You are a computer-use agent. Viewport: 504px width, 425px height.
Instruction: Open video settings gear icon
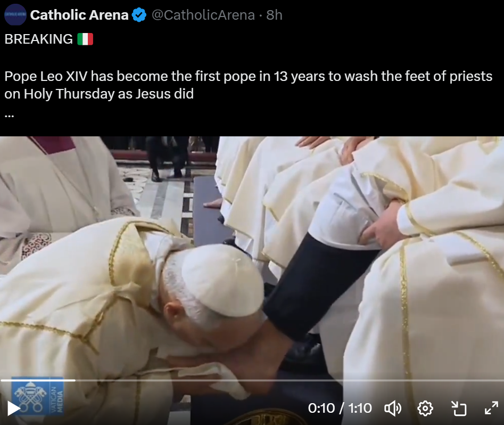425,408
